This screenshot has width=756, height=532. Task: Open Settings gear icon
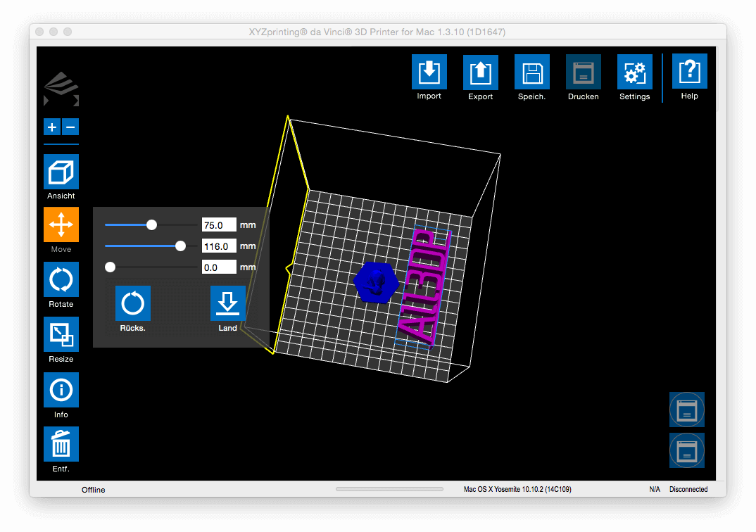pyautogui.click(x=635, y=72)
